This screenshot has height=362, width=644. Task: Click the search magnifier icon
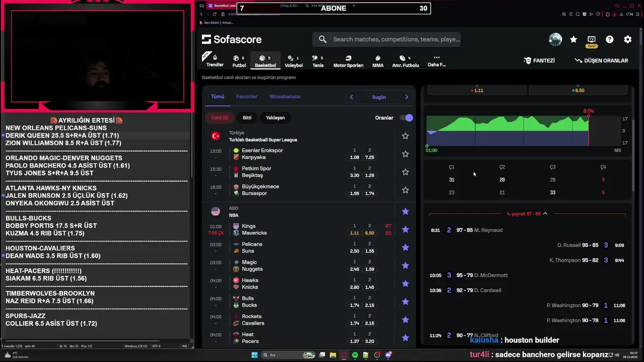[x=323, y=39]
